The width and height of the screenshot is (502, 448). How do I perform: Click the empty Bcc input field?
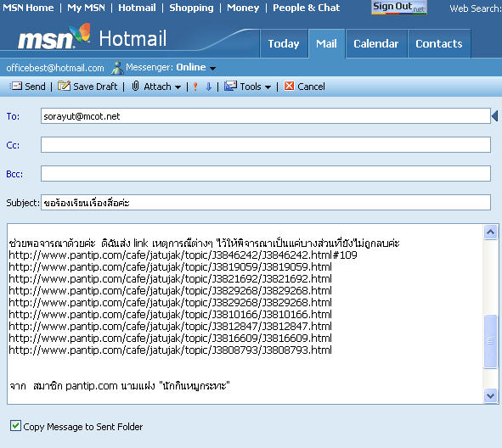(265, 173)
